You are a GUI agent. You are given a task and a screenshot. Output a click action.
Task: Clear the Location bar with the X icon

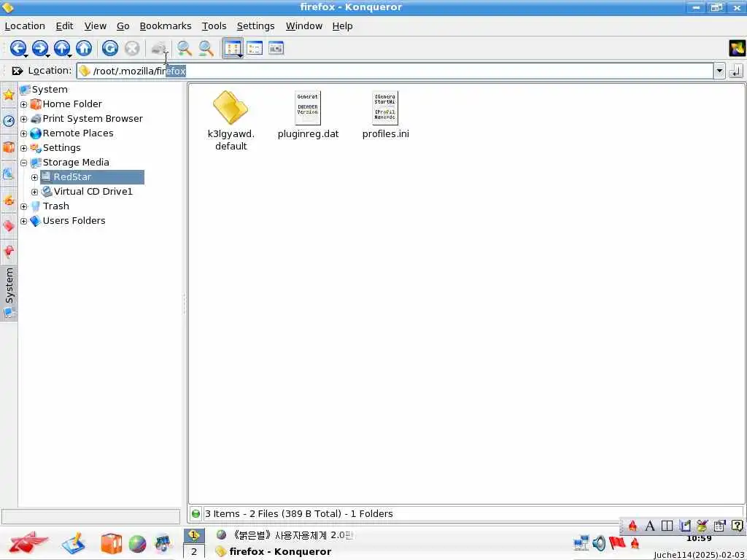tap(18, 71)
